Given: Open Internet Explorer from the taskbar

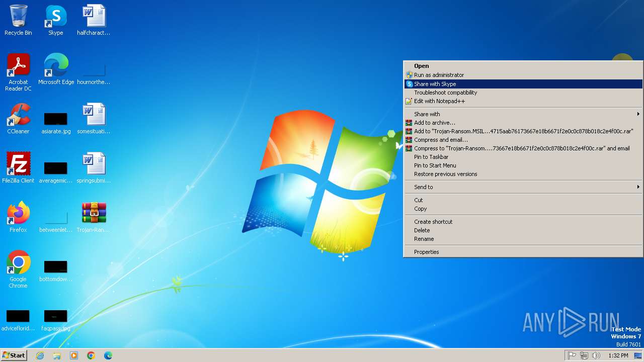Looking at the screenshot, I should [x=40, y=355].
